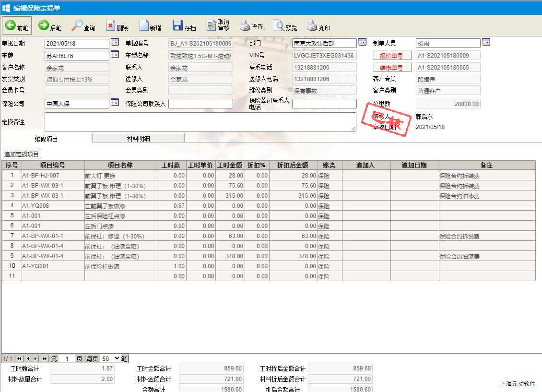Open the lookup selector beside 保险公司 field
Image resolution: width=542 pixels, height=392 pixels.
(115, 102)
